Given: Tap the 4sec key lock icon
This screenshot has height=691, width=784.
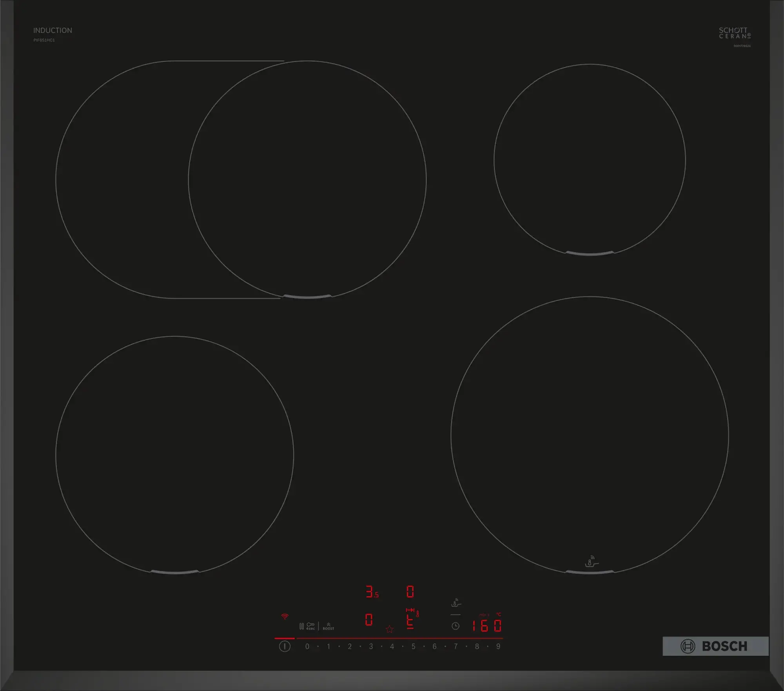Looking at the screenshot, I should click(x=310, y=626).
